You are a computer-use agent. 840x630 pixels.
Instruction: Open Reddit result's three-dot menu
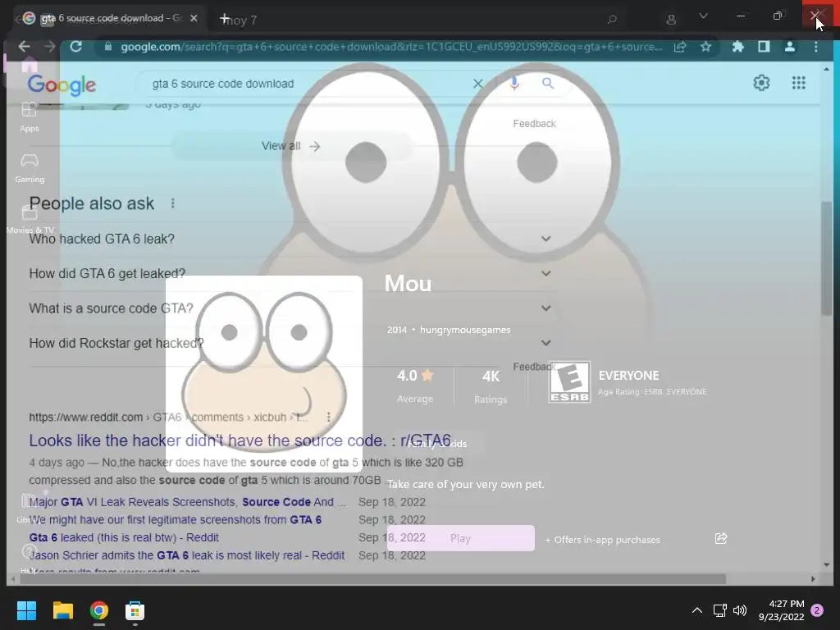point(328,417)
